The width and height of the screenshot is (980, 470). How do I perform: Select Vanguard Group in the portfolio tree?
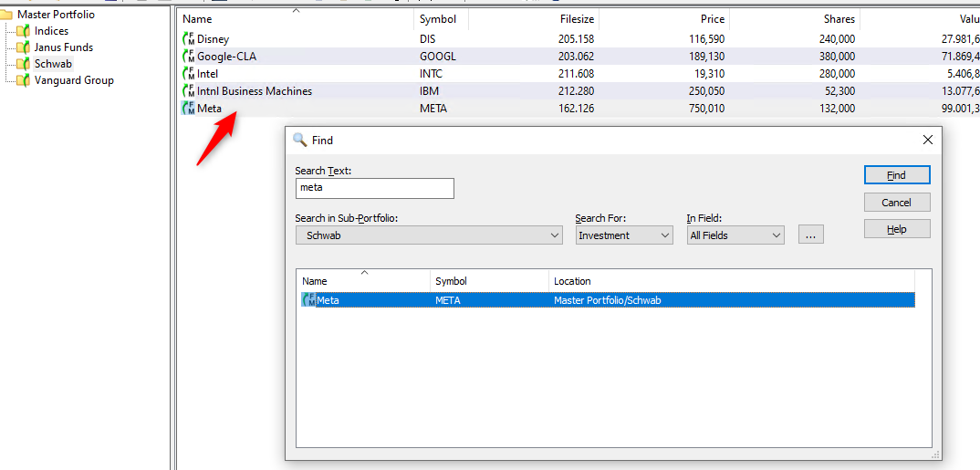pos(74,80)
